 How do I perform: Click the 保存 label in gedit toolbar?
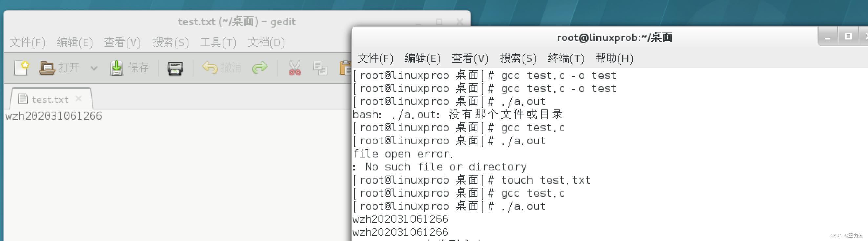[x=138, y=68]
